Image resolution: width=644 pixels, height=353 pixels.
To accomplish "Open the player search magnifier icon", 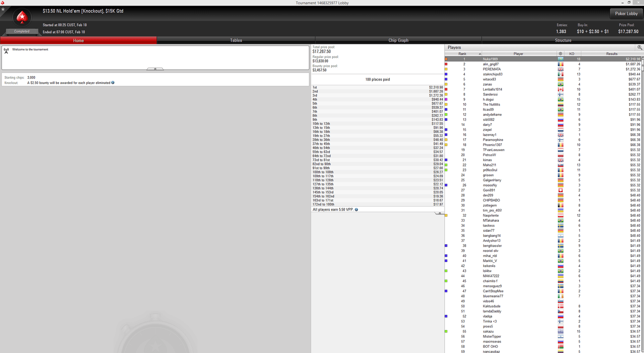I will pos(639,48).
